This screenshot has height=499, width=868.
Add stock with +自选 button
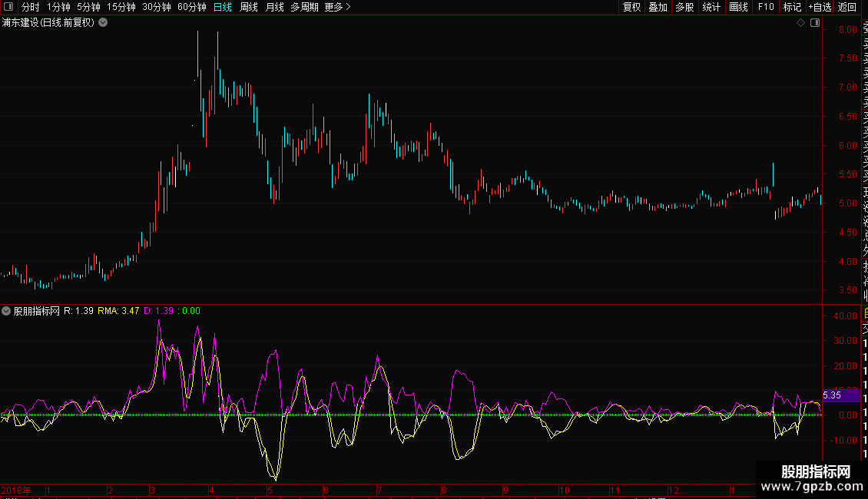tap(820, 7)
